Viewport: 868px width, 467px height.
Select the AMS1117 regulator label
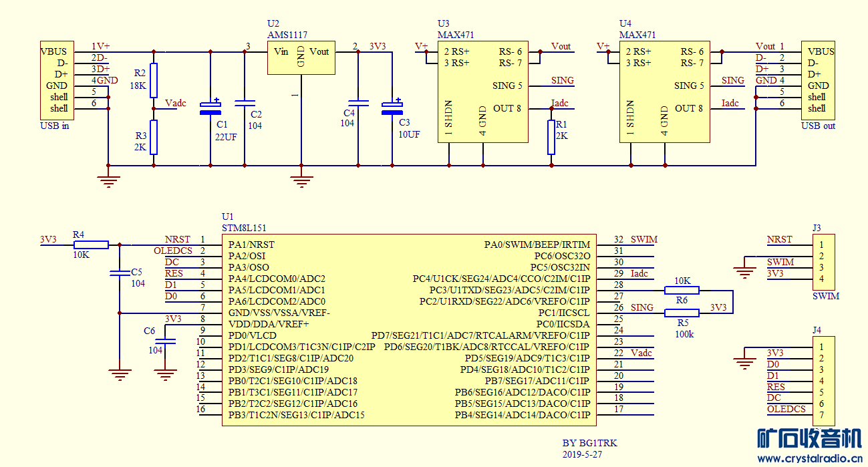[287, 35]
